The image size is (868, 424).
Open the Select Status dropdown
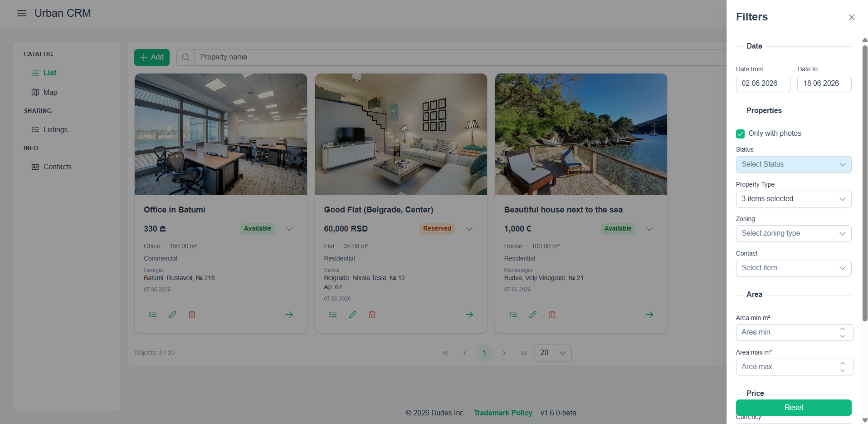[794, 164]
